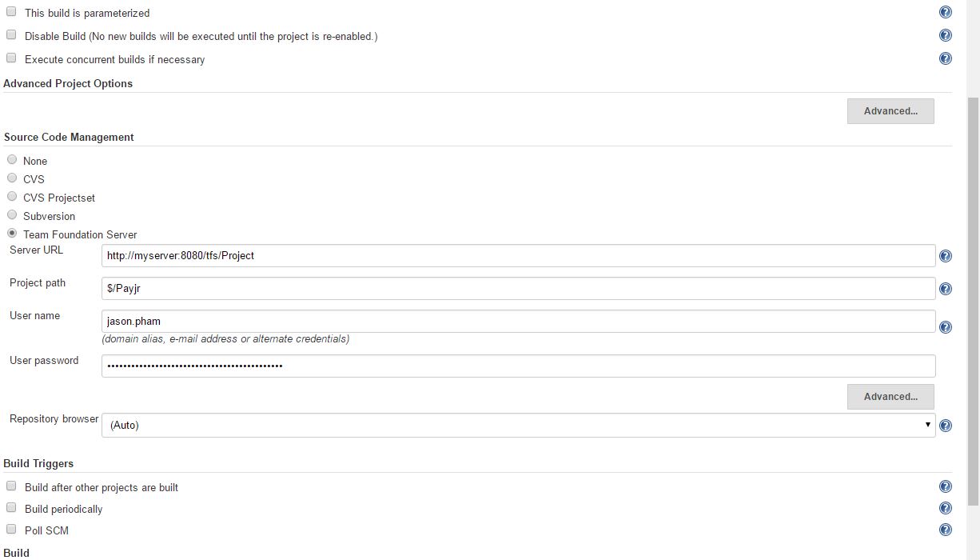
Task: Choose None for source code management
Action: pyautogui.click(x=12, y=160)
